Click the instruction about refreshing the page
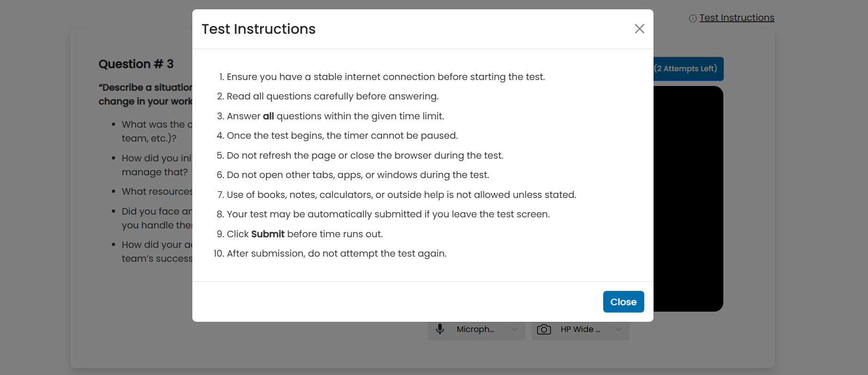Image resolution: width=868 pixels, height=375 pixels. click(x=365, y=155)
